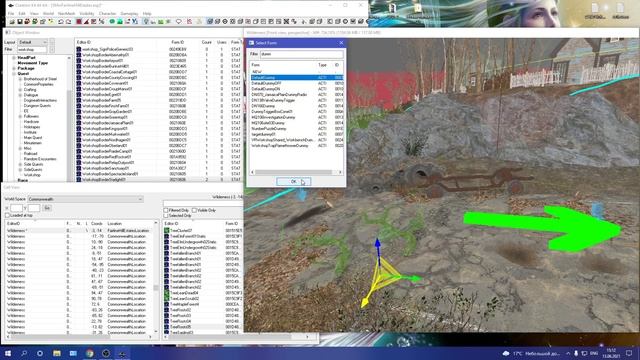Screen dimensions: 640x360
Task: Click OK in Select Form dialog
Action: [x=293, y=182]
